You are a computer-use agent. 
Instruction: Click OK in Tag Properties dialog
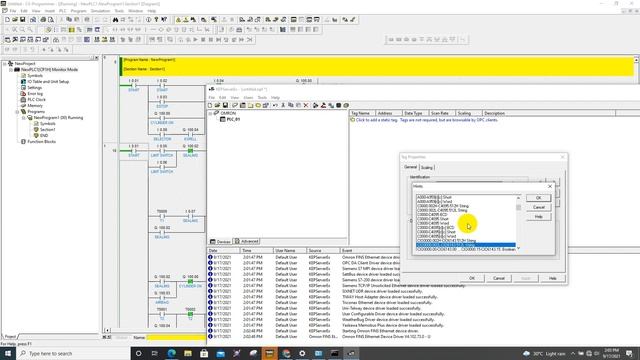[472, 278]
